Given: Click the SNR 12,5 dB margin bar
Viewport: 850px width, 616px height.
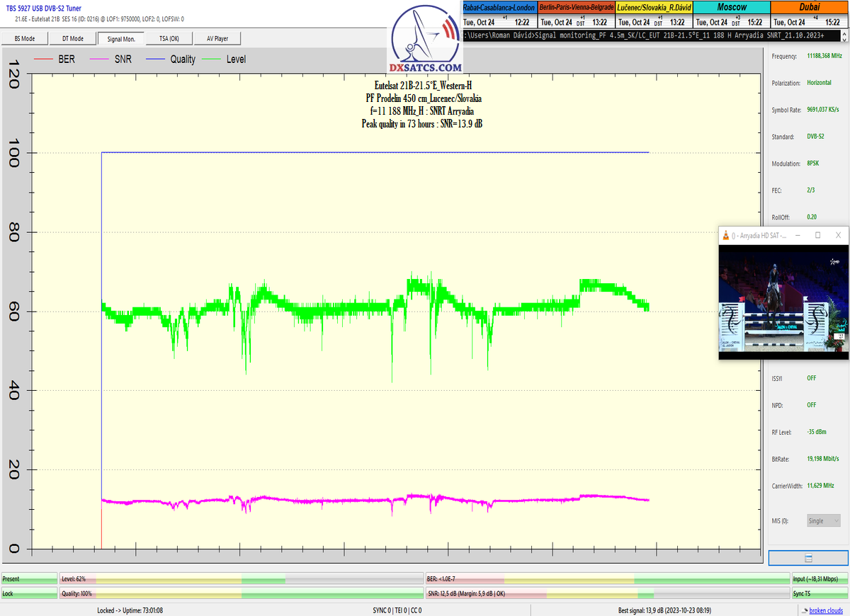Looking at the screenshot, I should point(607,593).
